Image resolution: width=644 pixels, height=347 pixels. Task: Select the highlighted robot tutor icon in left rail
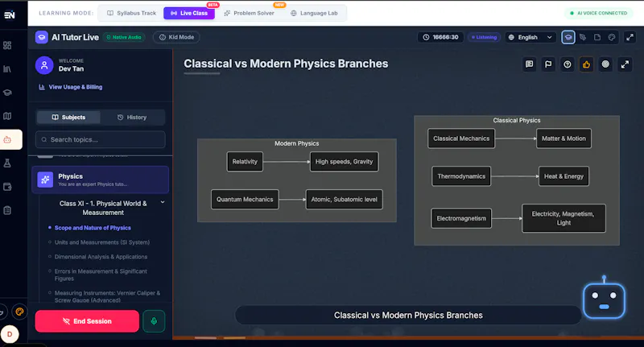(x=7, y=139)
